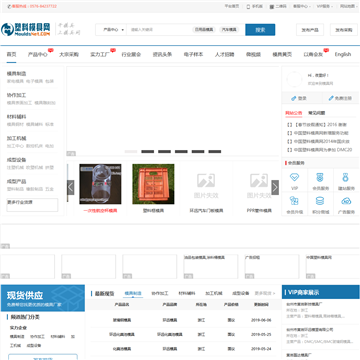The height and width of the screenshot is (360, 360).
Task: Click the next arrow on the product carousel
Action: (x=275, y=187)
